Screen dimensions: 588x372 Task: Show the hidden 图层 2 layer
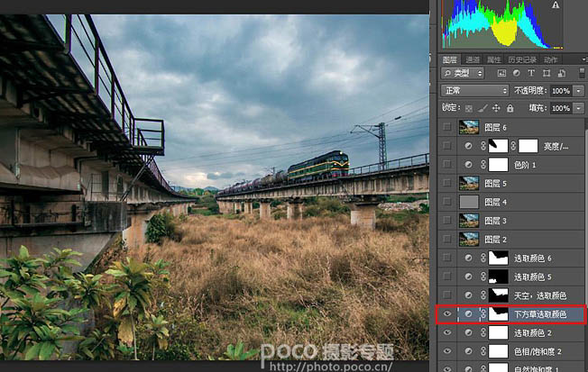click(447, 239)
